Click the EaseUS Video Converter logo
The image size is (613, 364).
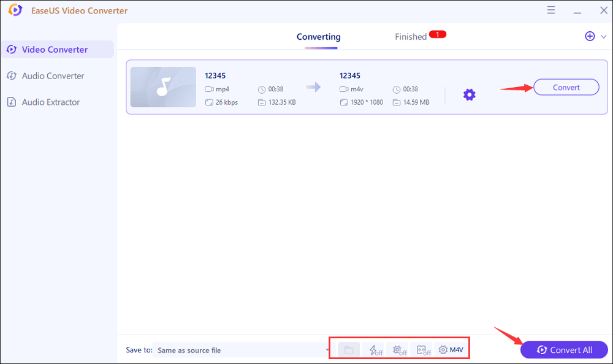15,10
